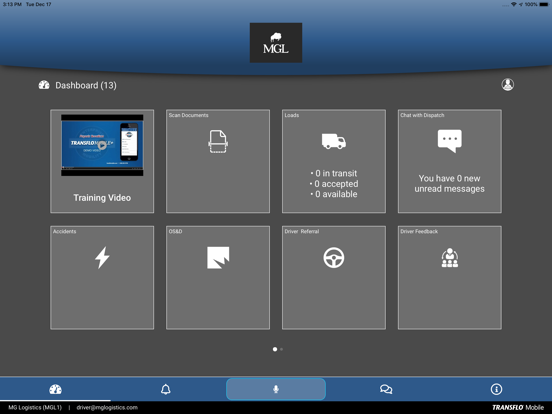Click the Chat with Dispatch tile label
The width and height of the screenshot is (552, 414).
(422, 115)
